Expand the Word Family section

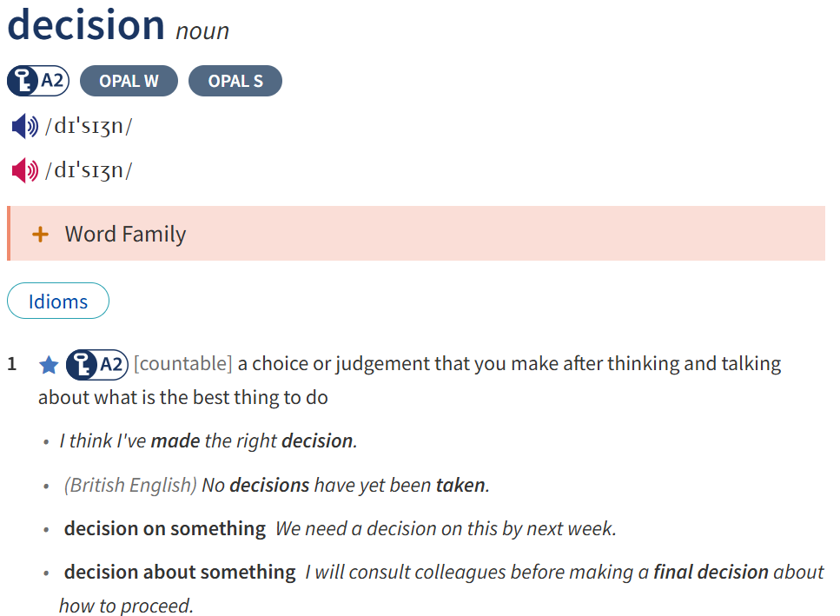click(125, 234)
